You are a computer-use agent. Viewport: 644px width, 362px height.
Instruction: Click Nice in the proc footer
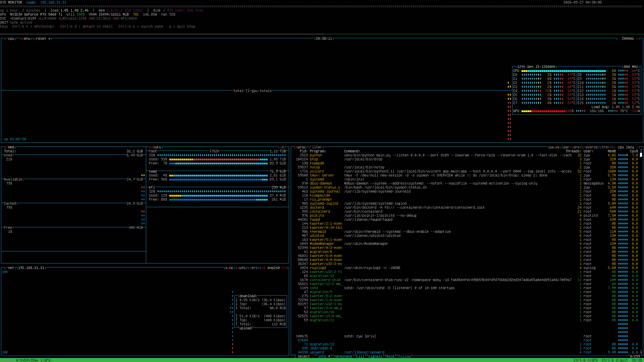390,356
